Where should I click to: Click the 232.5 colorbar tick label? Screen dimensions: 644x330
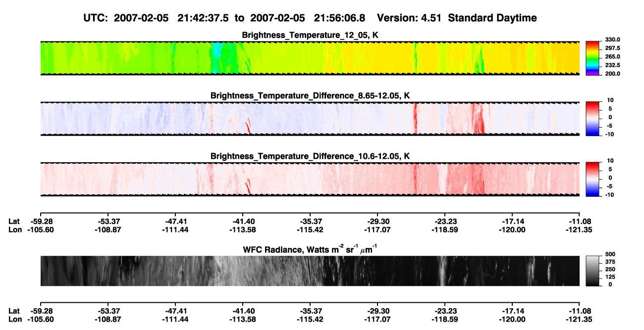tap(612, 65)
